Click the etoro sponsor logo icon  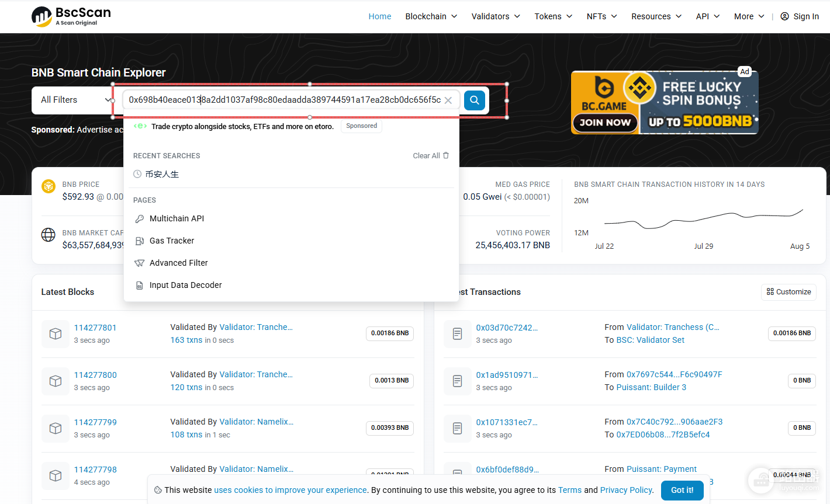[x=140, y=126]
